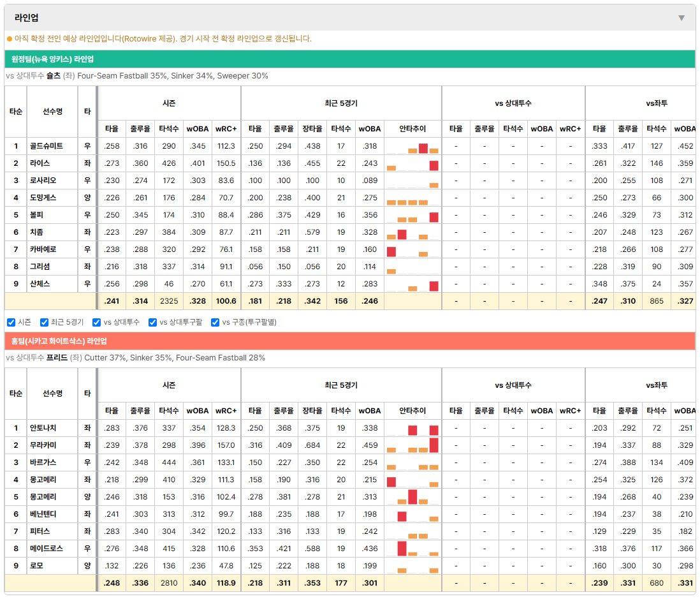Click opposing pitcher 슐츠 name
This screenshot has width=700, height=599.
(54, 76)
